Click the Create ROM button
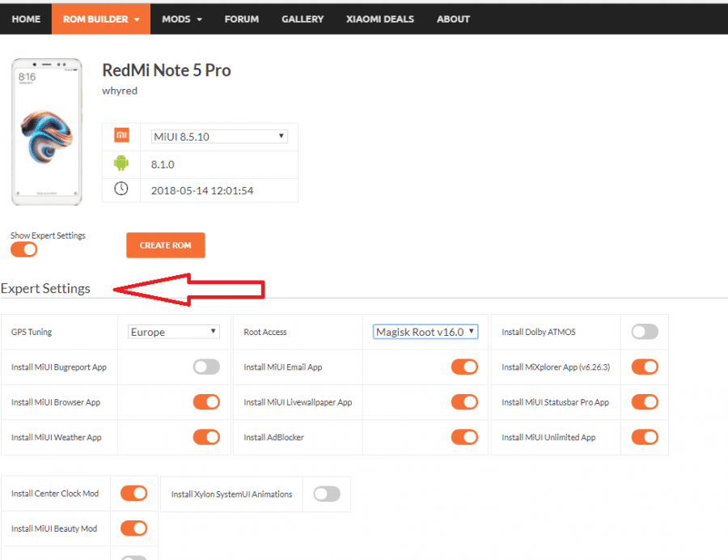 pyautogui.click(x=165, y=245)
